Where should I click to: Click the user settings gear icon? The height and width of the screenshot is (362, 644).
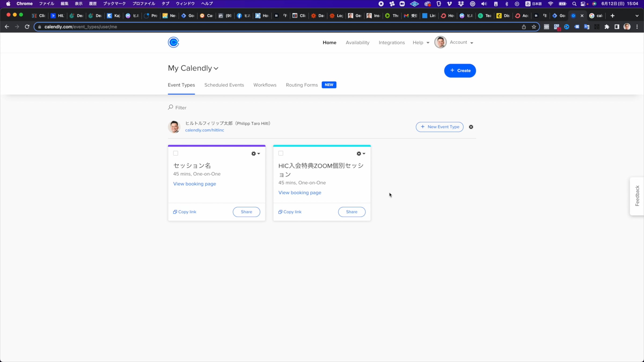click(471, 127)
